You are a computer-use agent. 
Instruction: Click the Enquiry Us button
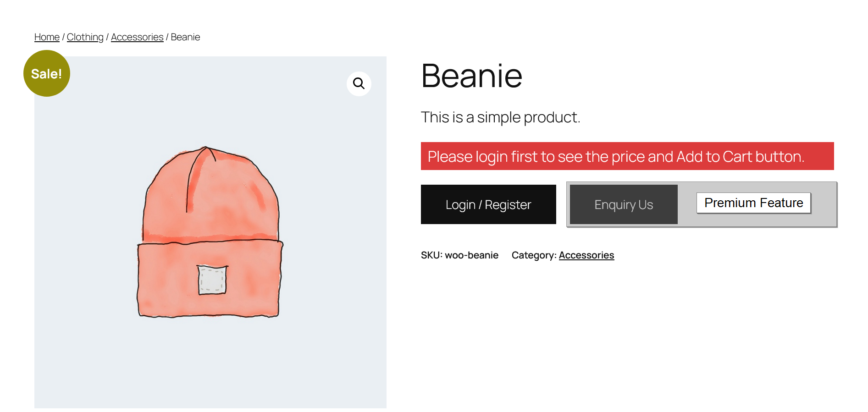coord(624,204)
